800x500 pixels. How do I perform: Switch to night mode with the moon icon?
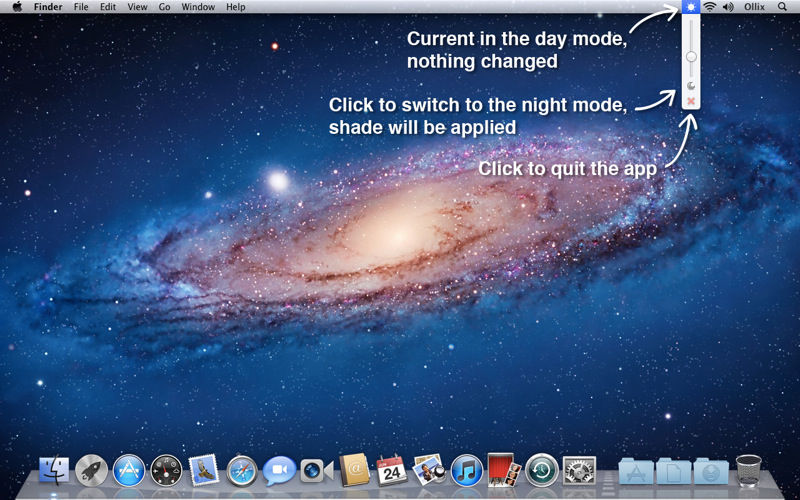[x=691, y=86]
